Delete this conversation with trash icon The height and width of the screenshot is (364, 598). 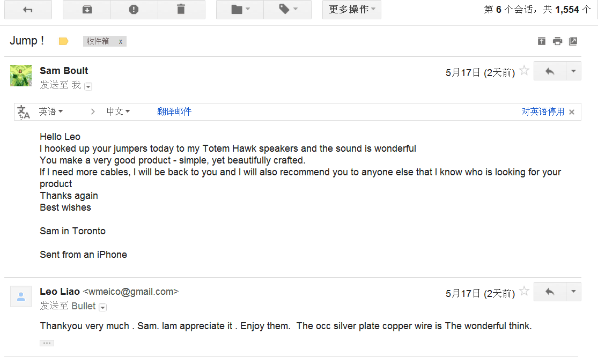tap(181, 10)
